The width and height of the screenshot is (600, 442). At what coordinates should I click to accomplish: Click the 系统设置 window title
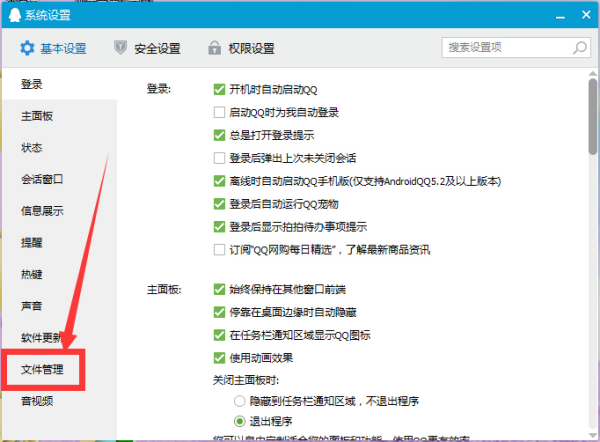coord(48,15)
